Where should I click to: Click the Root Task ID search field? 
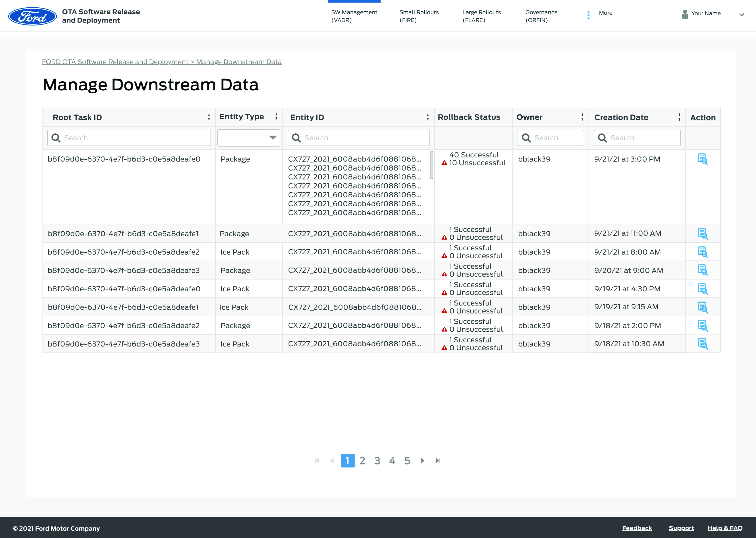[129, 138]
